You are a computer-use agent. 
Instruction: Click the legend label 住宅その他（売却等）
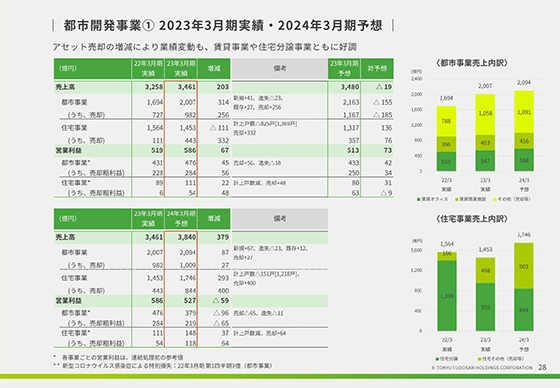(x=503, y=359)
